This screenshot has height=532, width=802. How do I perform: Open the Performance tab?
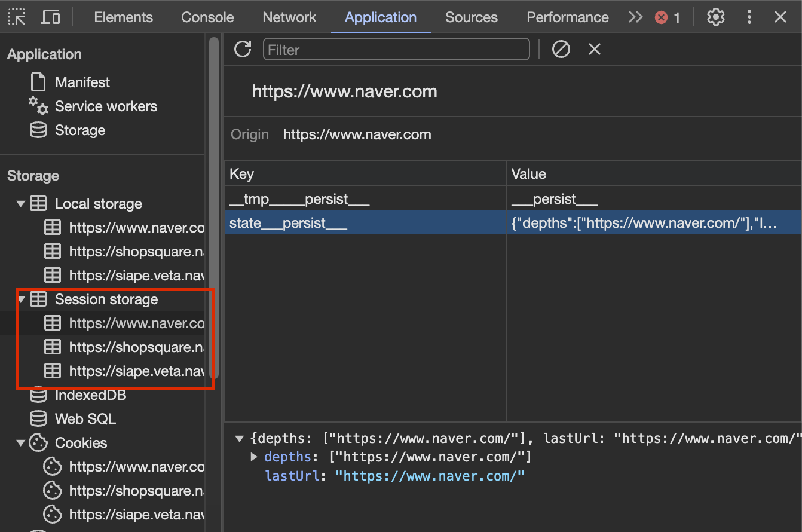(568, 17)
